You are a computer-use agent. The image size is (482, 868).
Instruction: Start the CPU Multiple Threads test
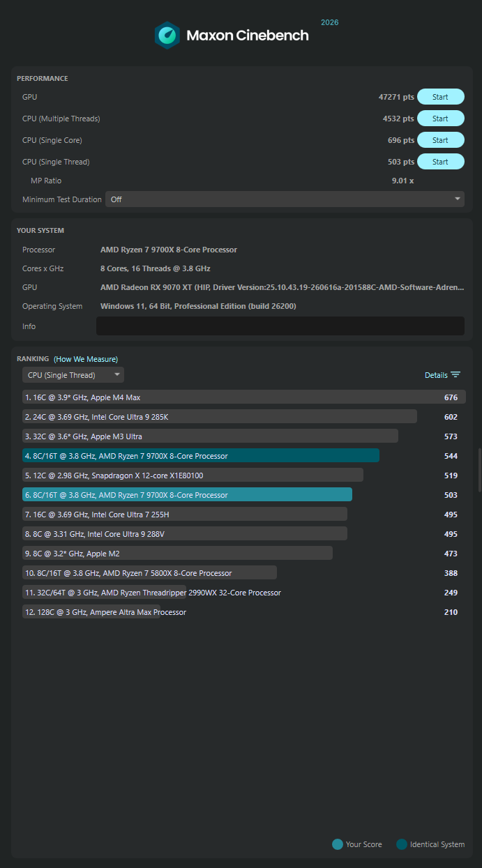(x=440, y=119)
